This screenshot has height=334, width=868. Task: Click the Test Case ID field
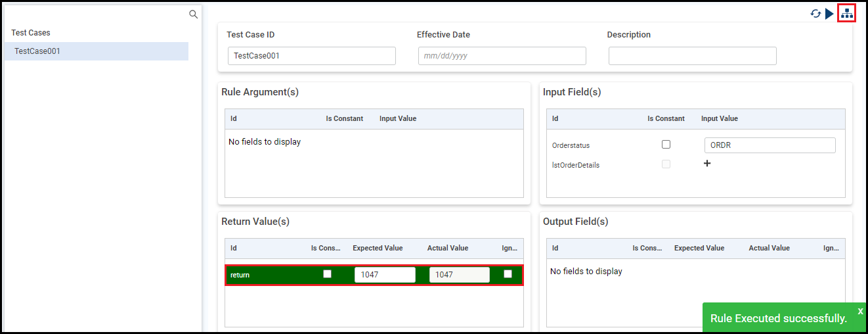311,56
